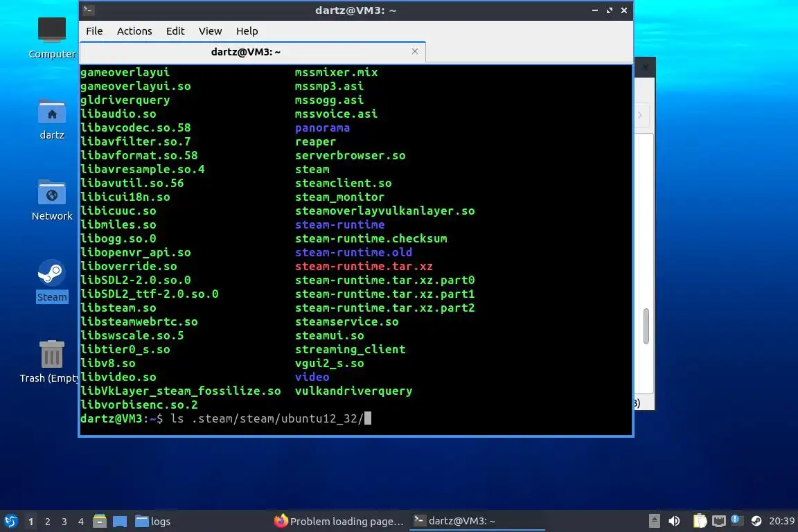The width and height of the screenshot is (798, 532).
Task: Close the dartz@VM3: ~ terminal tab
Action: [x=415, y=51]
